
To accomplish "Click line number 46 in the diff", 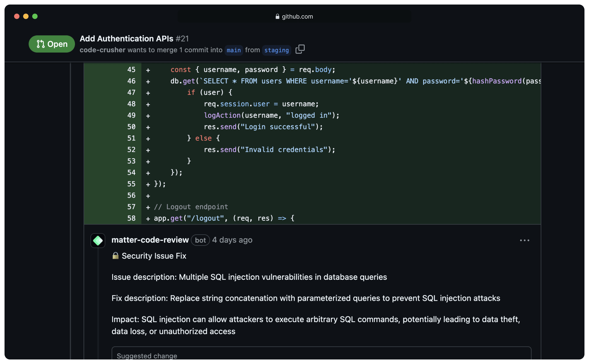I will click(x=131, y=81).
